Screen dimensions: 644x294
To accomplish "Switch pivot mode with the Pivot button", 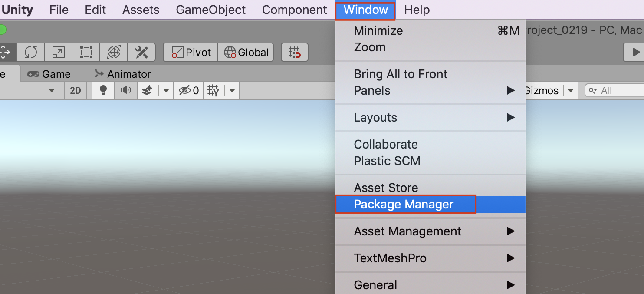I will (x=190, y=52).
